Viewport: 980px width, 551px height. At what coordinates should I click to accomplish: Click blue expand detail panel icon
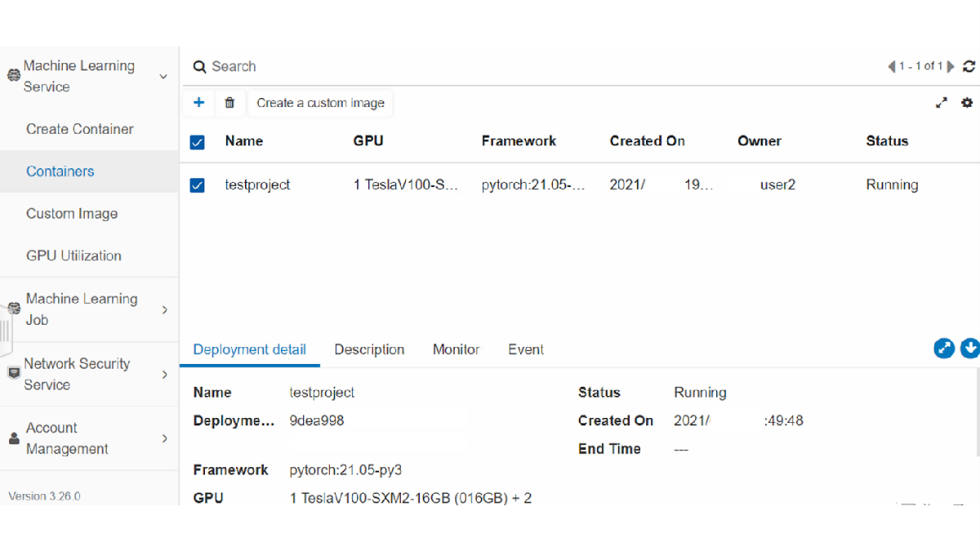[x=944, y=349]
